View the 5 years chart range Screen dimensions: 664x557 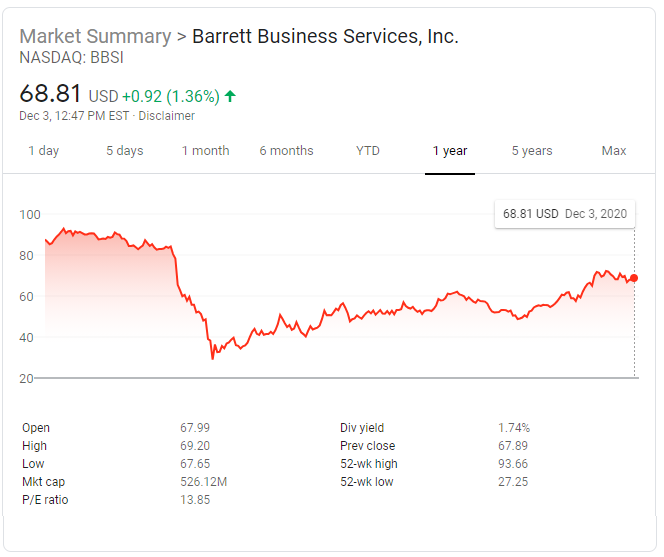tap(532, 151)
